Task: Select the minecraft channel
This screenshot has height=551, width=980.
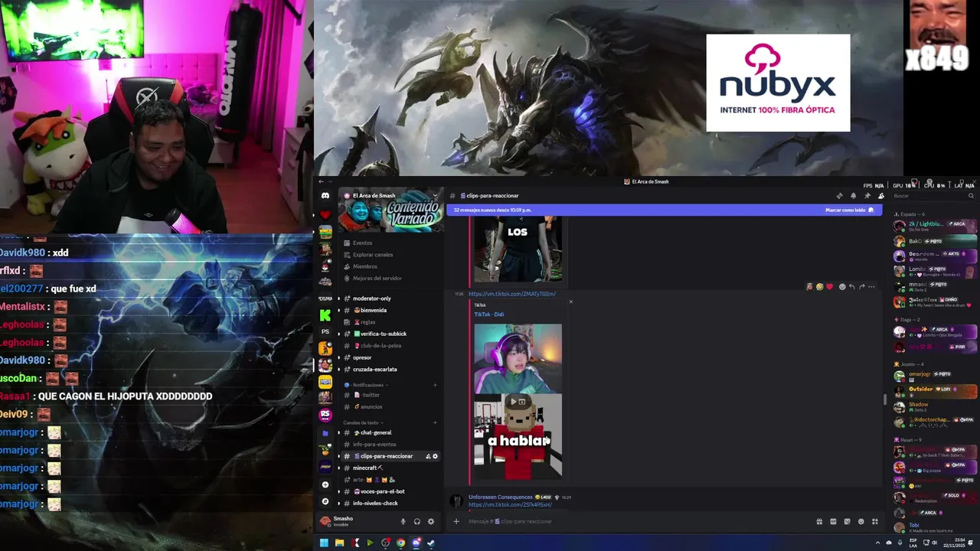Action: coord(390,468)
